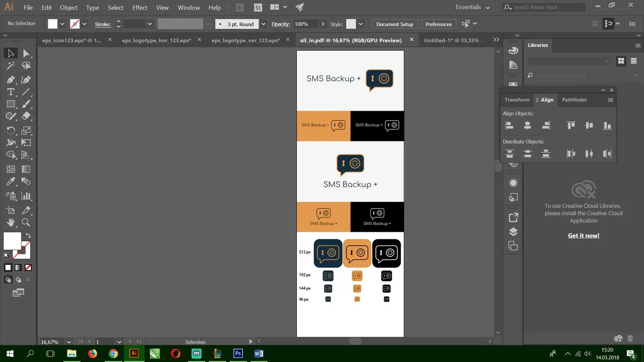
Task: Expand the opacity value arrow
Action: (322, 24)
